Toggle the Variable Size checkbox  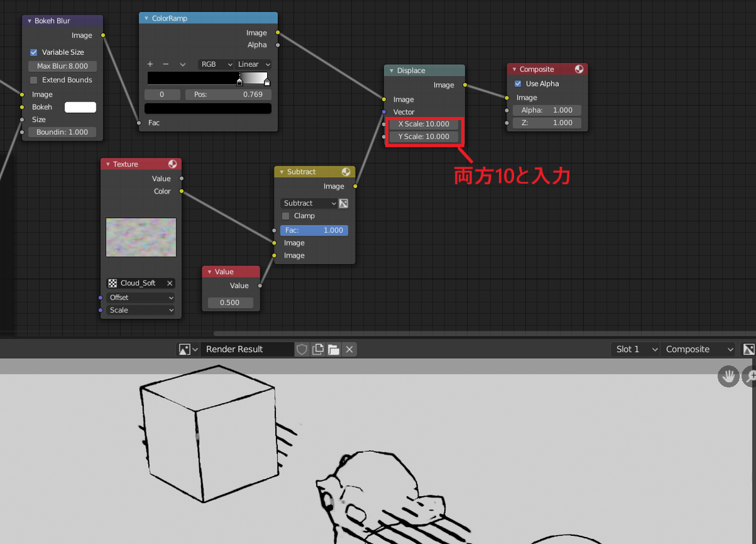pyautogui.click(x=34, y=52)
